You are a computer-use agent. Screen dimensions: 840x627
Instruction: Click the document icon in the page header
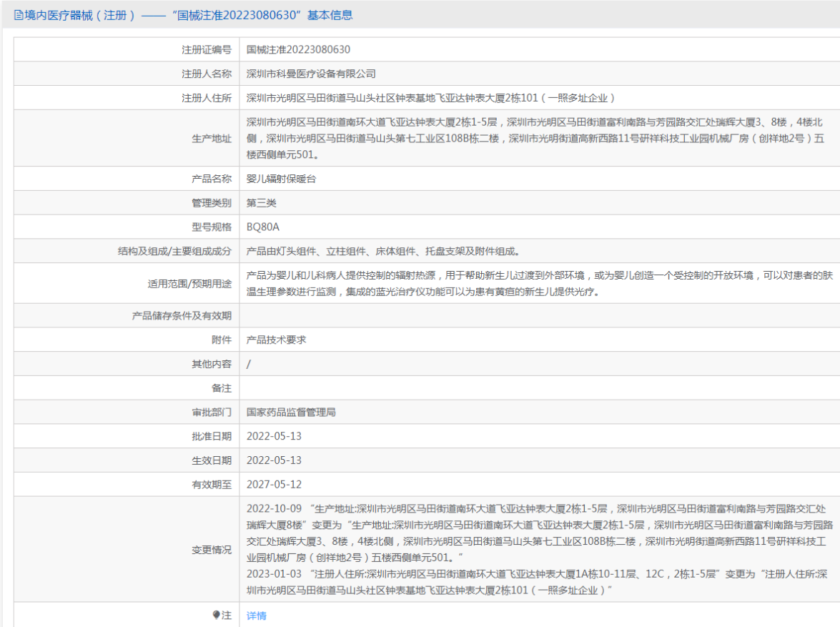pyautogui.click(x=19, y=15)
